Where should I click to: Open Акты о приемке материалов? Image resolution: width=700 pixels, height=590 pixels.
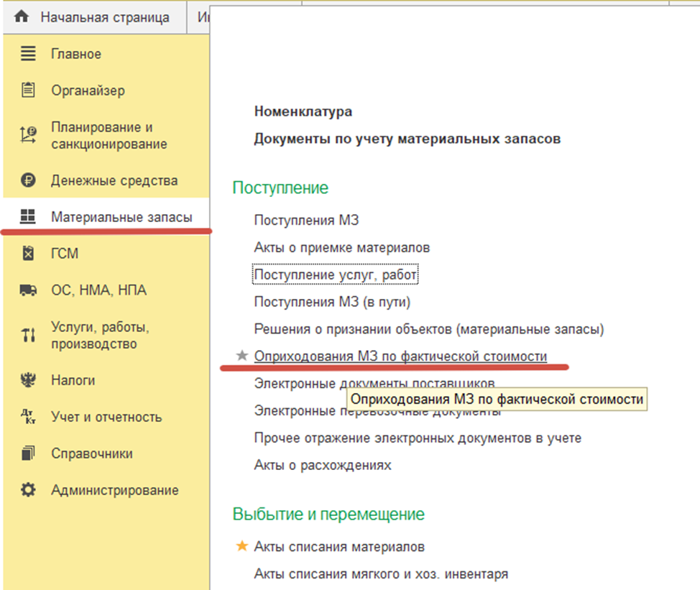(342, 247)
